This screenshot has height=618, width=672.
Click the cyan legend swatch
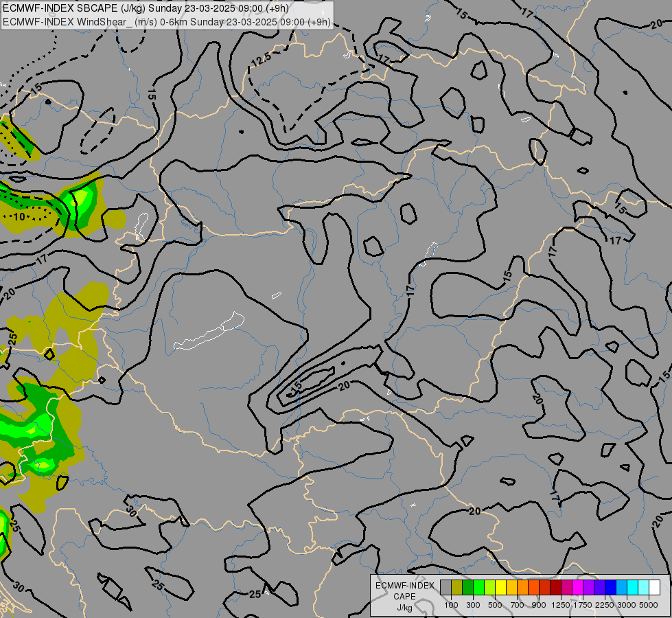[x=632, y=587]
